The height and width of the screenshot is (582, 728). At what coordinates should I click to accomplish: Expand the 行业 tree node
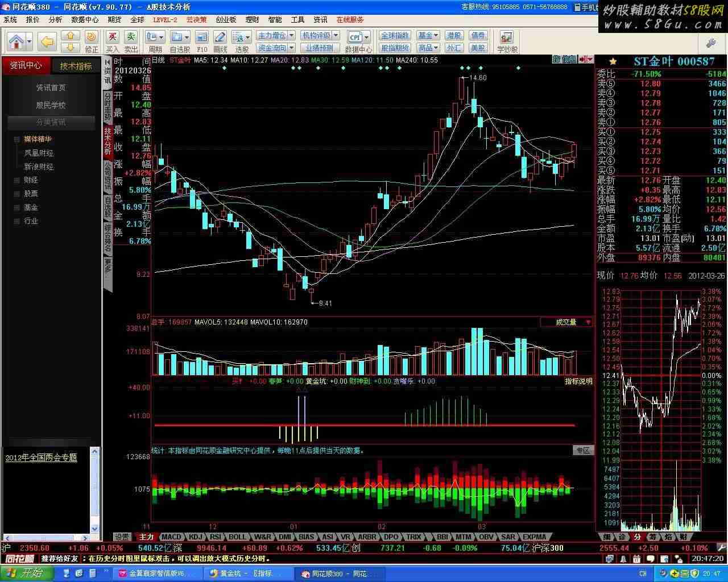pyautogui.click(x=17, y=221)
